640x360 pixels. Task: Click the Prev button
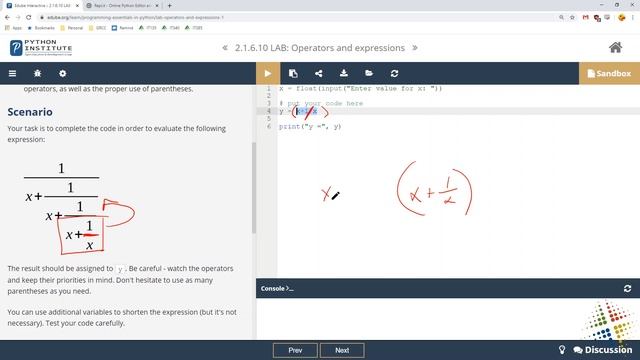click(x=295, y=350)
